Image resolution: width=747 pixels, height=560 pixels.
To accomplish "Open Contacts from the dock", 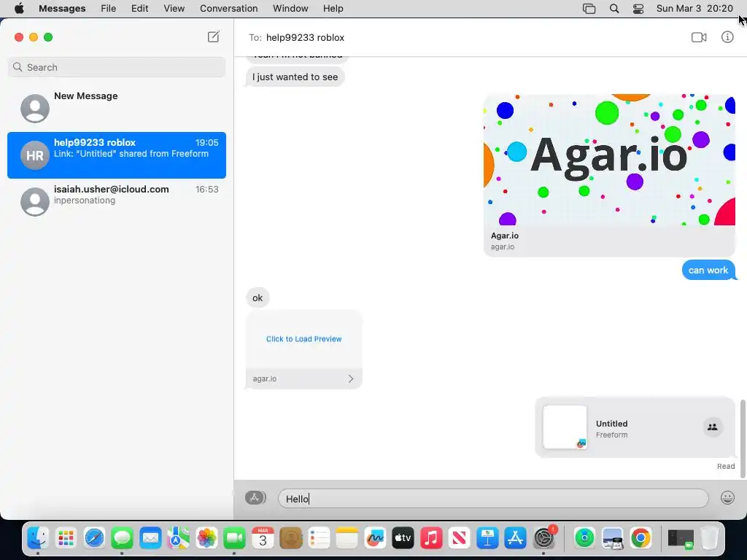I will 290,538.
